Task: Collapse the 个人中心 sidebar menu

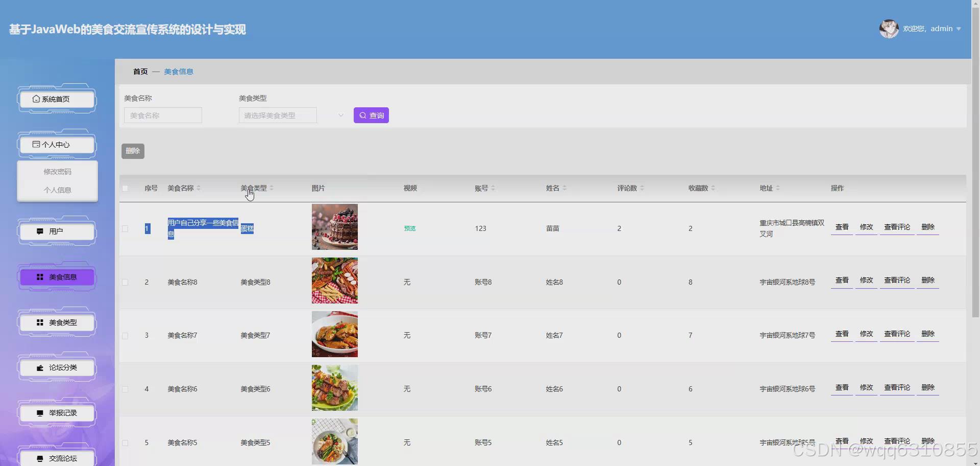Action: click(x=57, y=145)
